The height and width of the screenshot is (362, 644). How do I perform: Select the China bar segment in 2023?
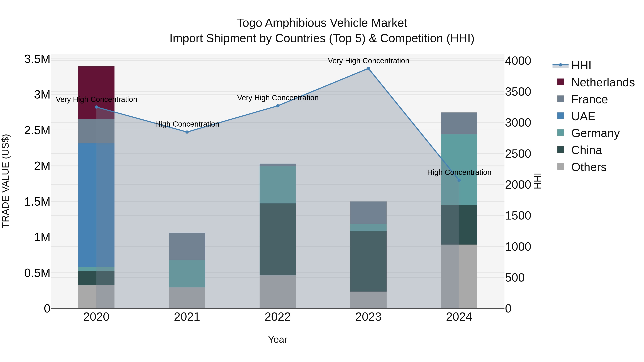coord(368,261)
